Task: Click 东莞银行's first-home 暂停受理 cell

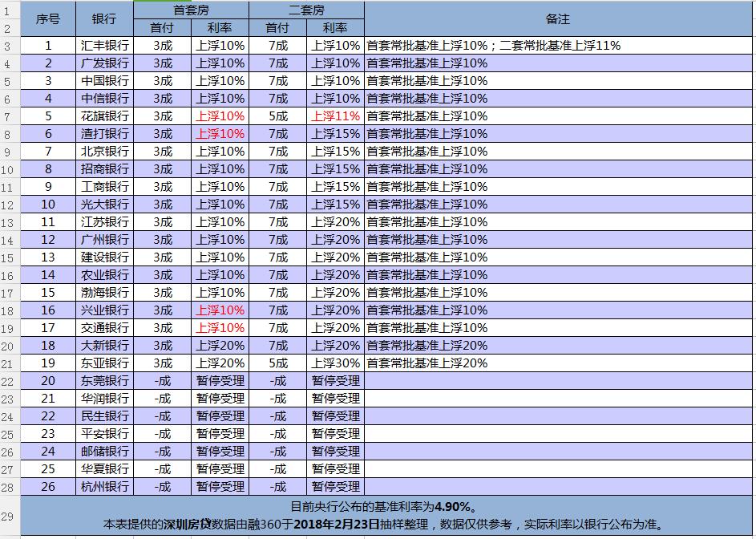Action: pos(220,381)
